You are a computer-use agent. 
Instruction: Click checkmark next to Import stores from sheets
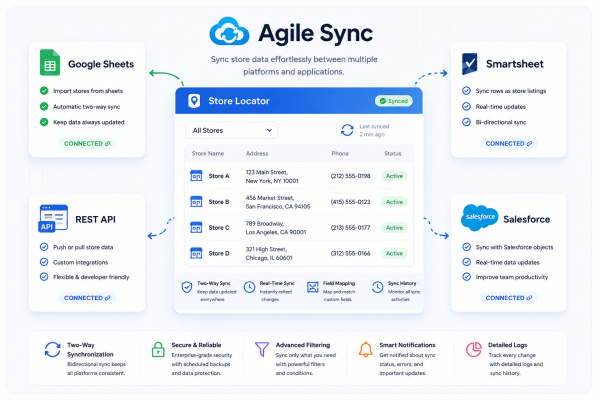44,91
